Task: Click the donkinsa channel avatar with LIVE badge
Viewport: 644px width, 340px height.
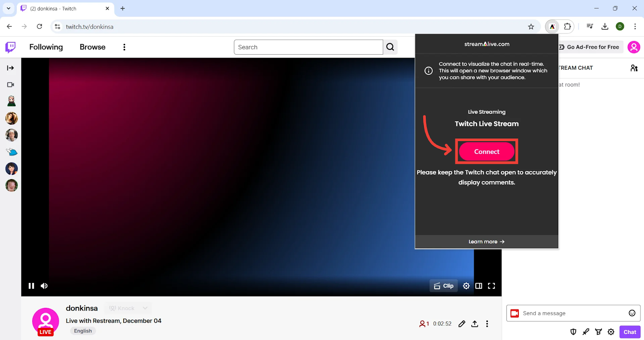Action: 45,321
